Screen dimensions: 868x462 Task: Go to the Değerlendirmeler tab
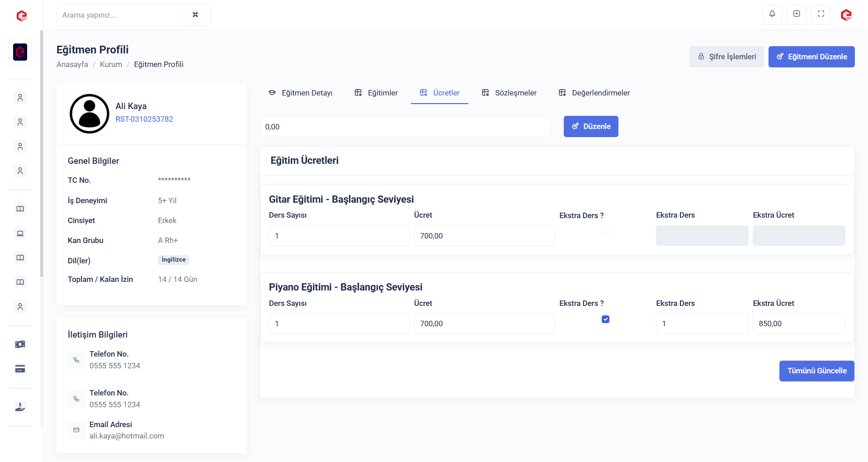pyautogui.click(x=594, y=93)
